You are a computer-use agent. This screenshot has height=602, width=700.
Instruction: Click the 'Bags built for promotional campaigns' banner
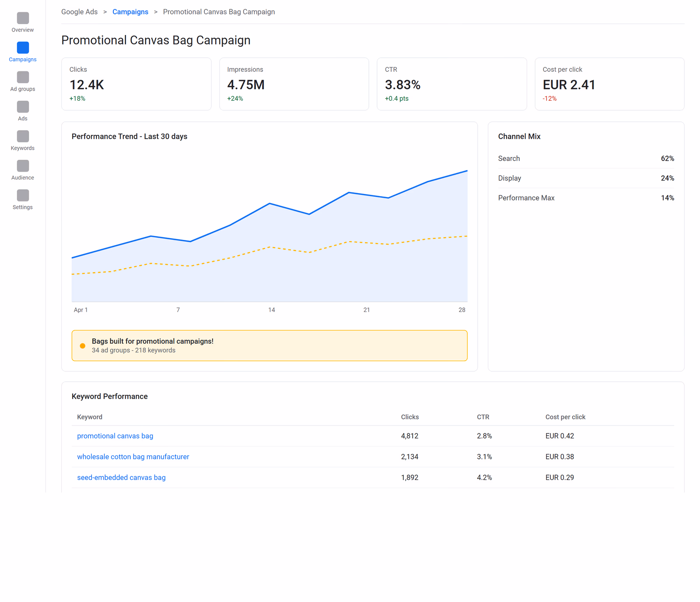[x=269, y=346]
